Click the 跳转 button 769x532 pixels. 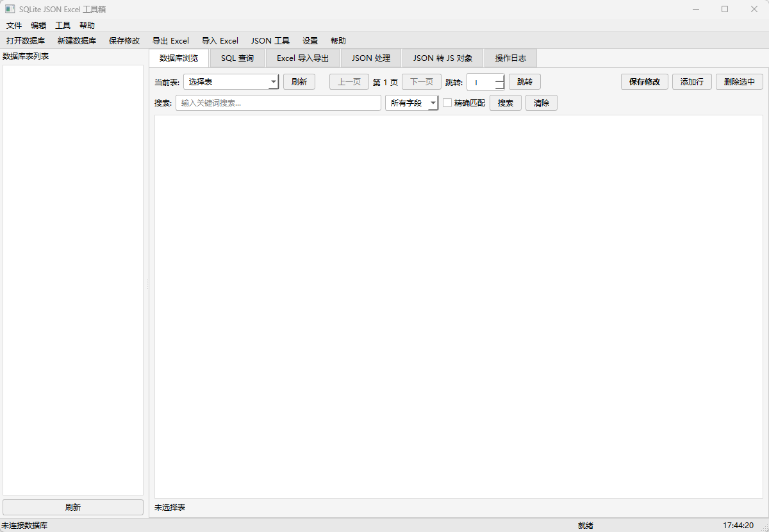coord(525,82)
